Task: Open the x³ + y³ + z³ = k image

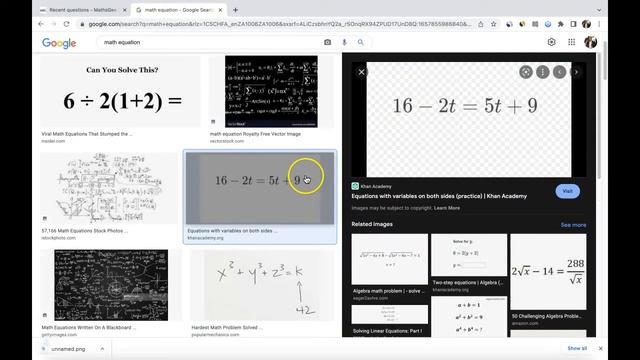Action: (262, 285)
